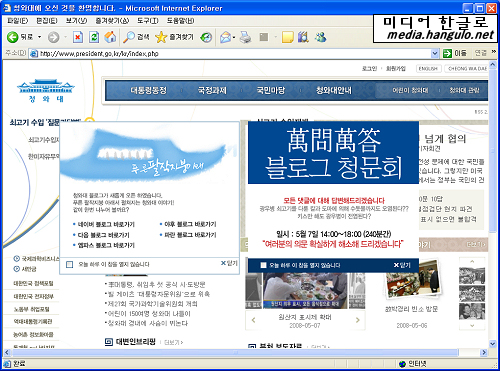Close the blue-roof blog popup with X 닫기
Screen dimensions: 500x371
pyautogui.click(x=229, y=263)
